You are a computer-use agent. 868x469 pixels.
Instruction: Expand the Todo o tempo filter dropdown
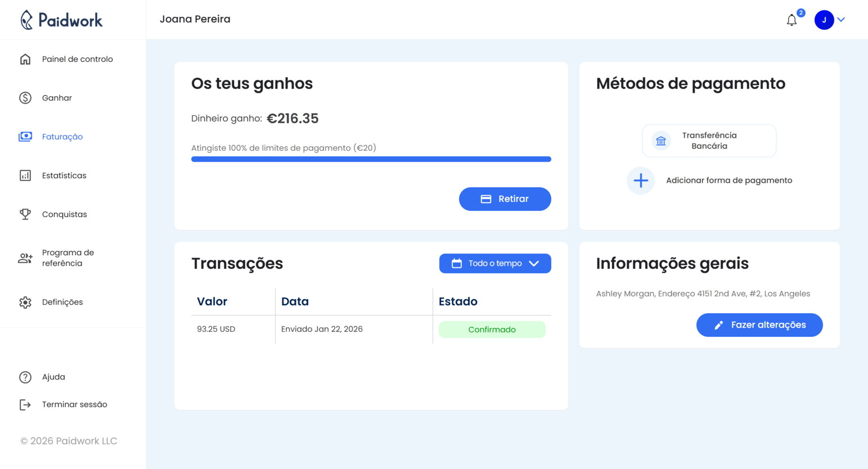(x=495, y=263)
